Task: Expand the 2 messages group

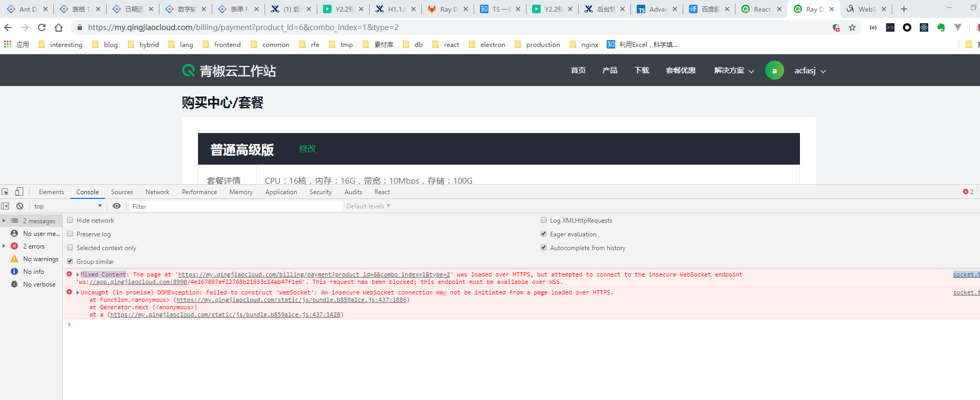Action: pos(4,221)
